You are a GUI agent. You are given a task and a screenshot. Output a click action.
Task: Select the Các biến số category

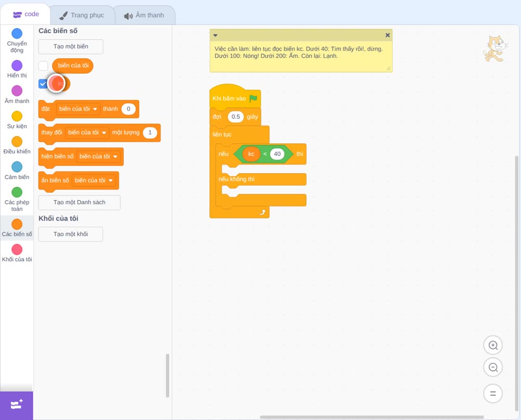click(17, 228)
